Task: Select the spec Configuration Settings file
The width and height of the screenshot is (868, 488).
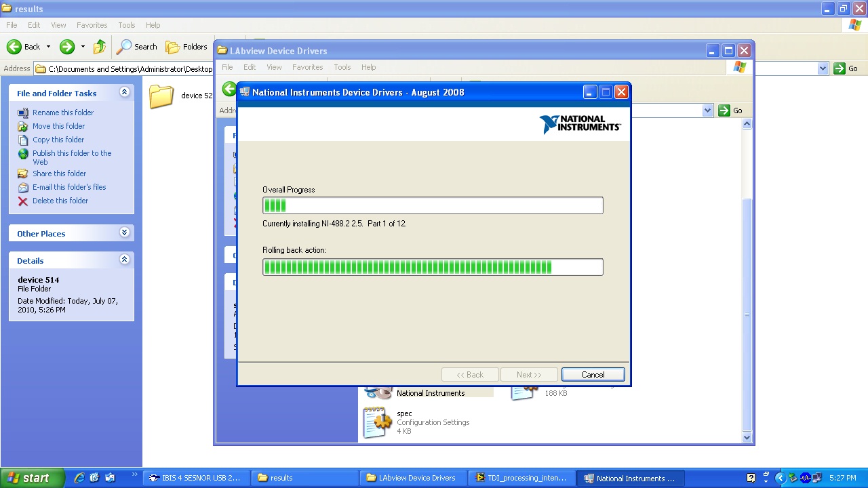Action: point(417,422)
